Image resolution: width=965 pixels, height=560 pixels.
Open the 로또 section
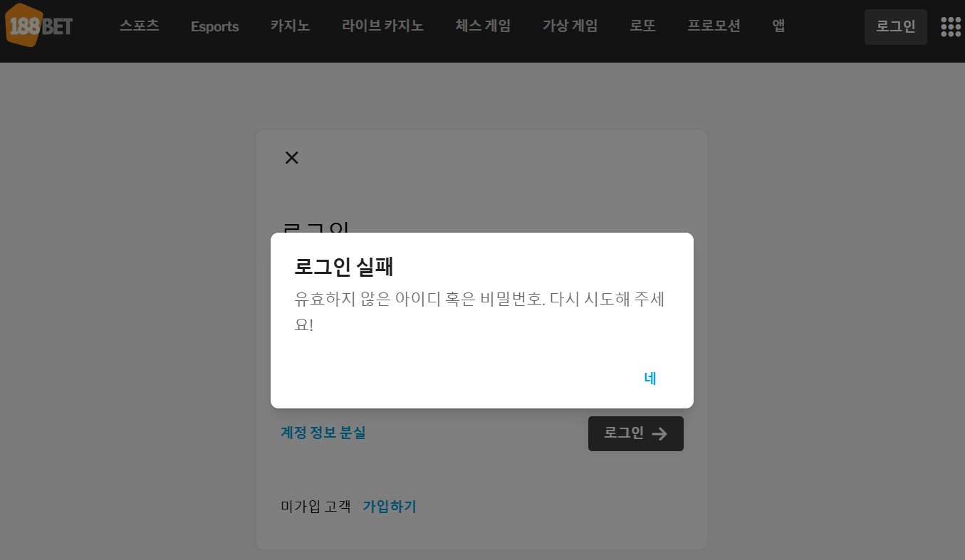click(x=642, y=26)
